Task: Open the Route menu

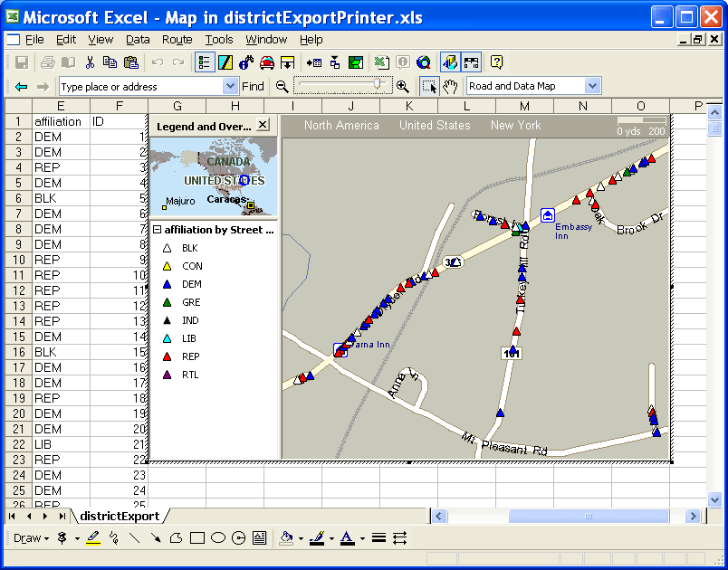Action: coord(177,39)
